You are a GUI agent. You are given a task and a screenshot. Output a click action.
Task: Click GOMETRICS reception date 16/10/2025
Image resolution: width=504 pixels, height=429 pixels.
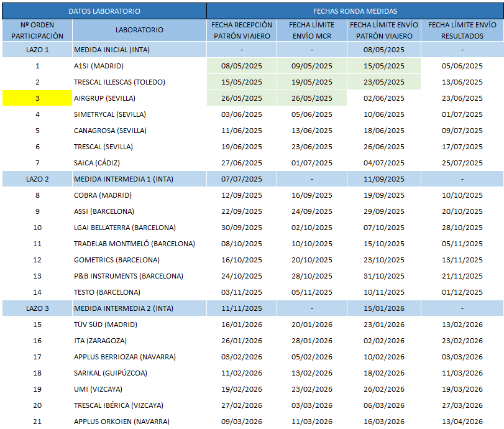pos(242,260)
